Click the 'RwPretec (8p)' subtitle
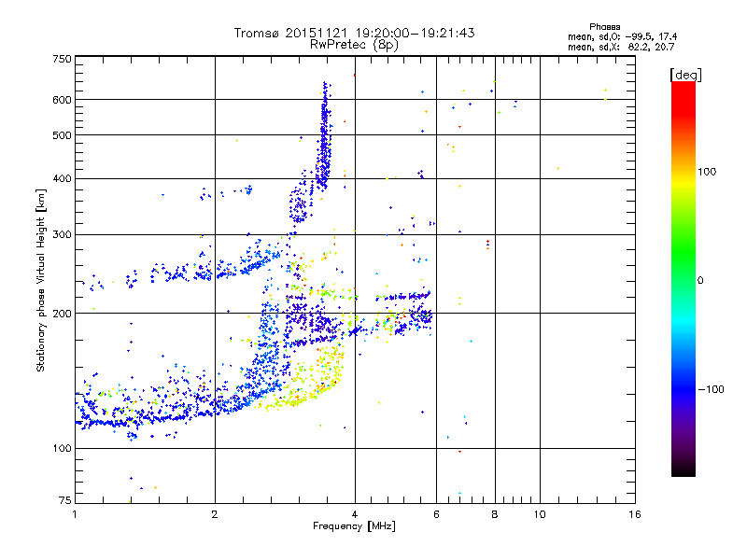 354,45
